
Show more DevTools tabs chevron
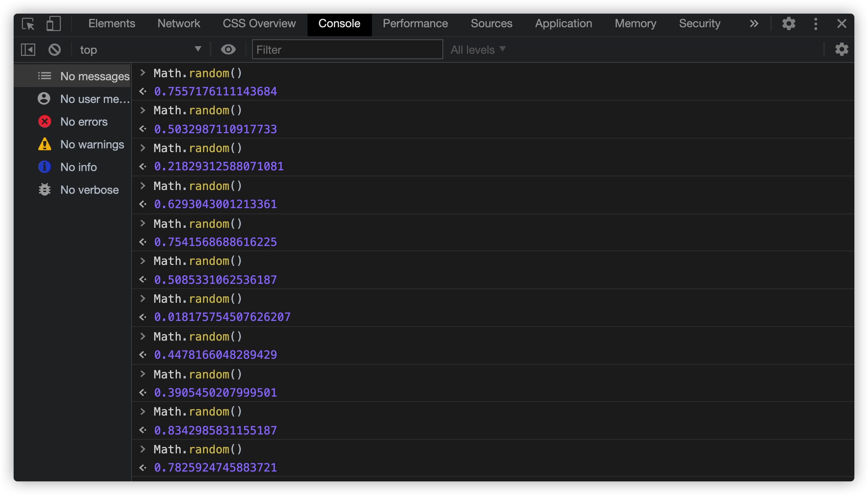pos(754,23)
